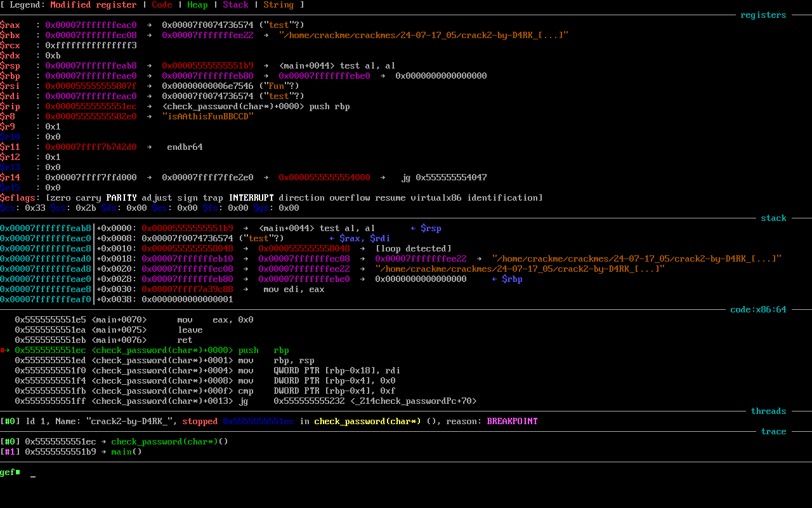Select the "leave" instruction at main+0075
The image size is (812, 508).
(190, 330)
